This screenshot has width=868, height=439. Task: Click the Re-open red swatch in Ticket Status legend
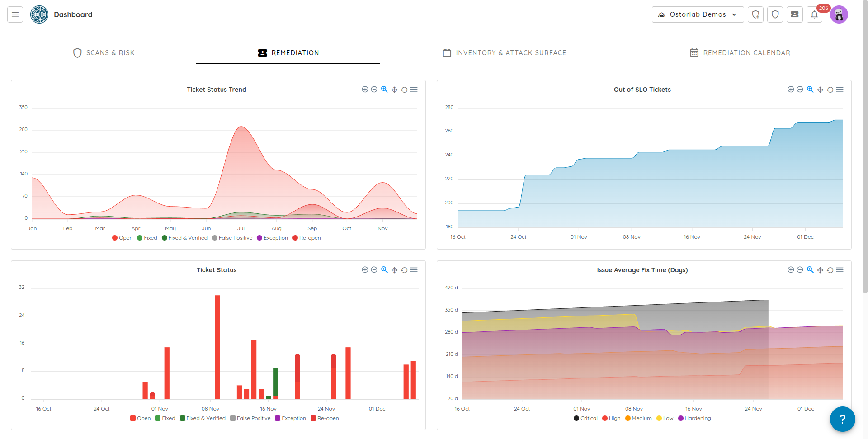point(313,418)
